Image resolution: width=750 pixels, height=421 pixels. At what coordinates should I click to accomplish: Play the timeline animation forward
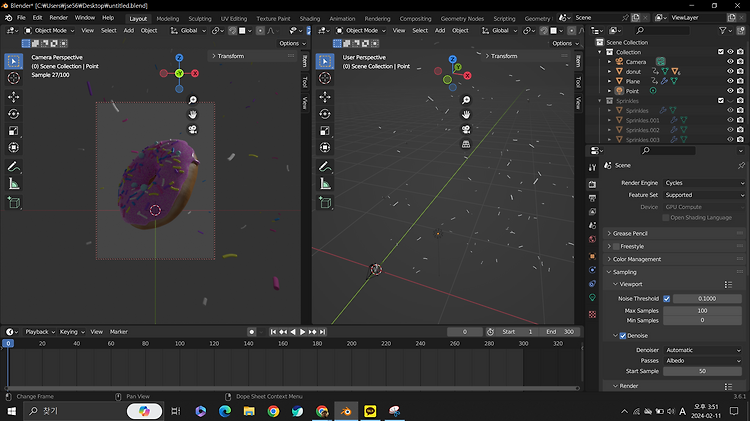pos(302,332)
